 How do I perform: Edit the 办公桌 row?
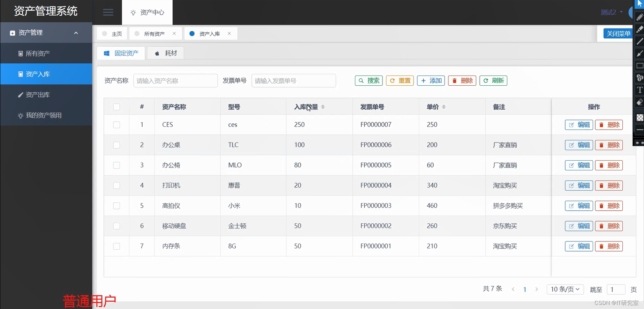click(x=579, y=145)
